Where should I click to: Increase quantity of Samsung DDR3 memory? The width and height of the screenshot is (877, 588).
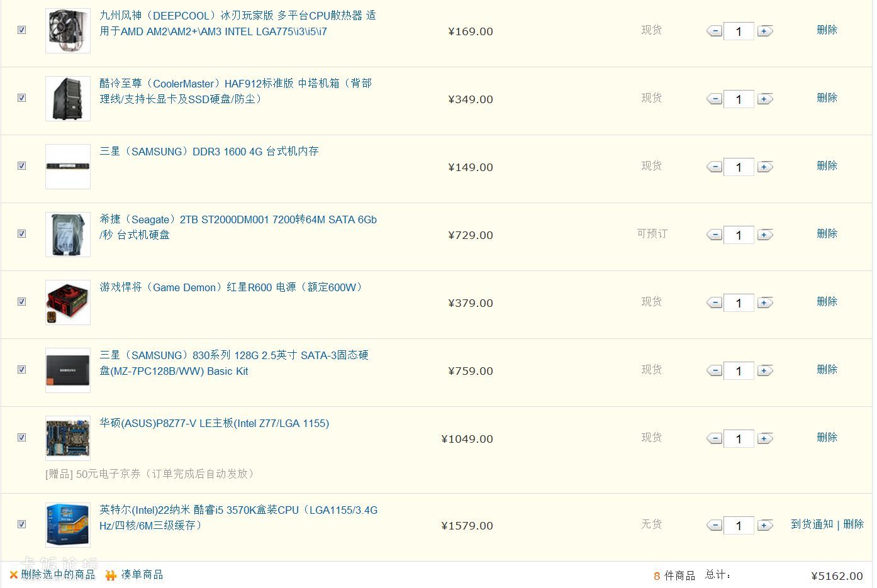(x=765, y=167)
